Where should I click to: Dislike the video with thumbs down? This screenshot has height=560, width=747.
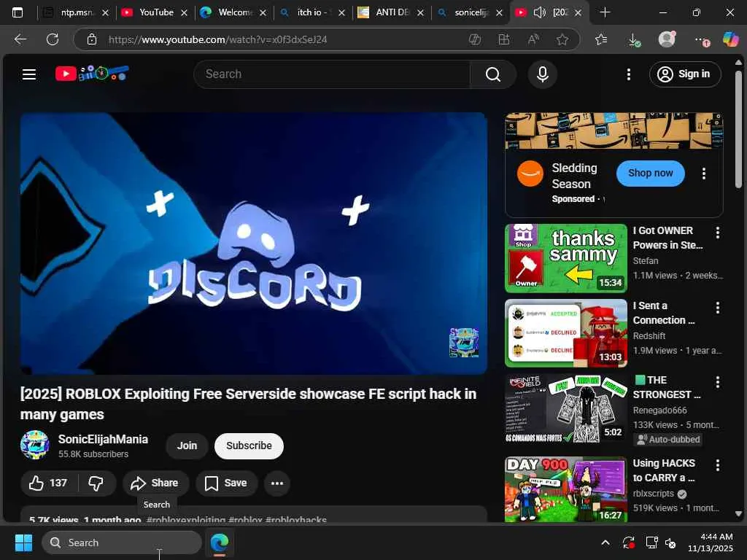96,483
